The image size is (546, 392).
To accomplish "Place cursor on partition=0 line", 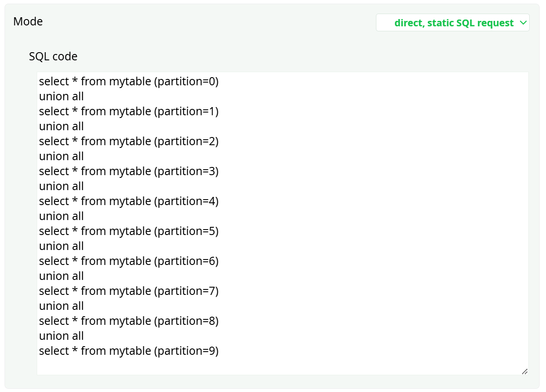I will (x=129, y=82).
